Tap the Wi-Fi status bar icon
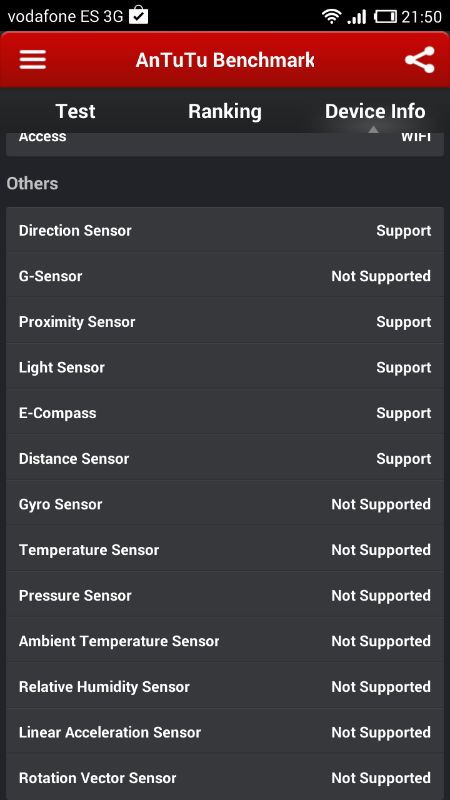The width and height of the screenshot is (450, 800). pyautogui.click(x=332, y=17)
